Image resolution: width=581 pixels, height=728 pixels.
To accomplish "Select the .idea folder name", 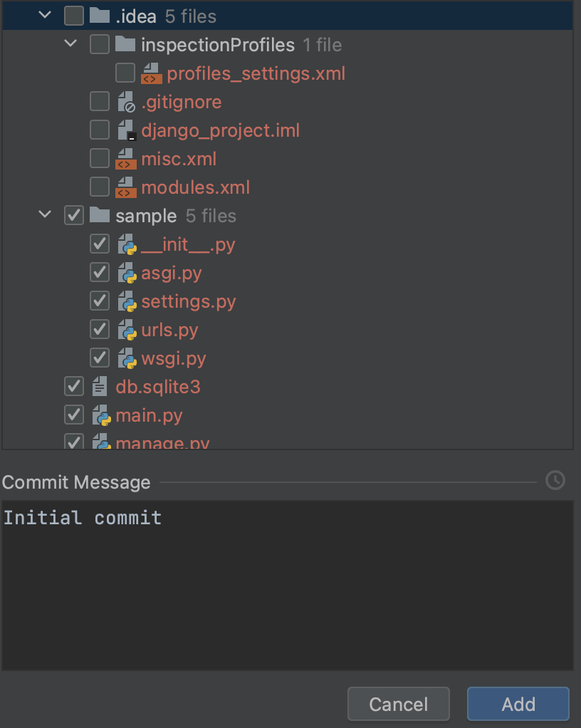I will (x=136, y=16).
